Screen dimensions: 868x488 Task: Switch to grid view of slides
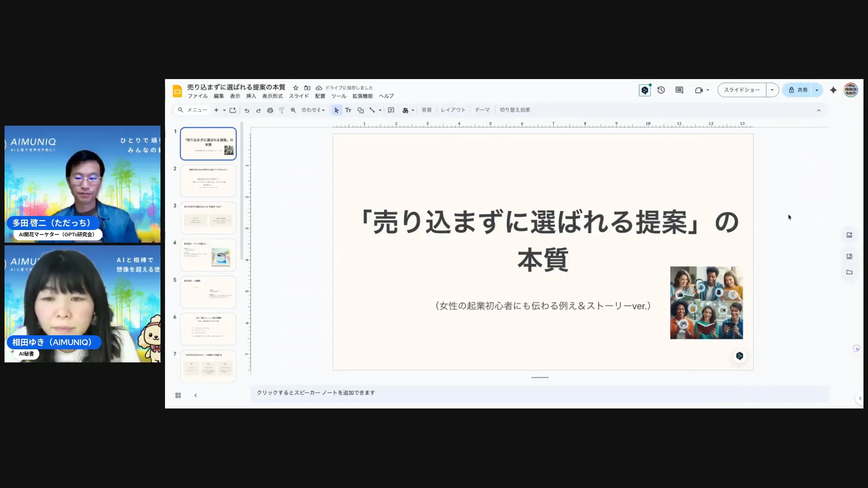pyautogui.click(x=178, y=395)
